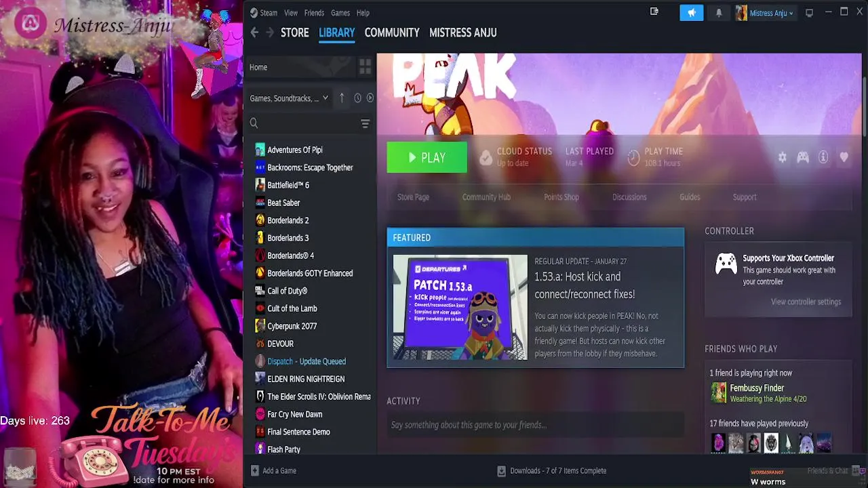
Task: Enter Big Picture mode via the monitor icon
Action: pos(809,13)
